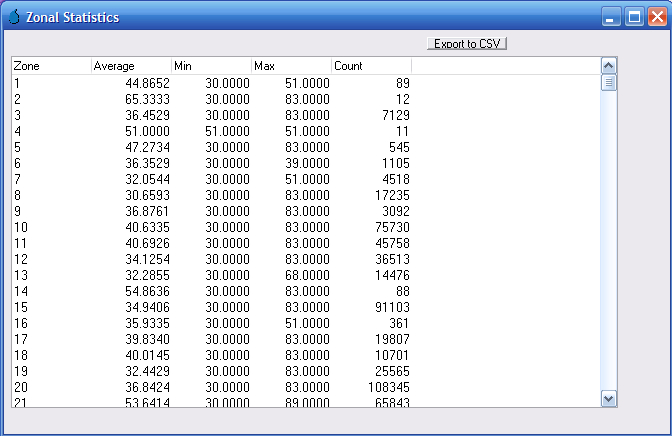
Task: Click average value 44.8652
Action: [147, 83]
